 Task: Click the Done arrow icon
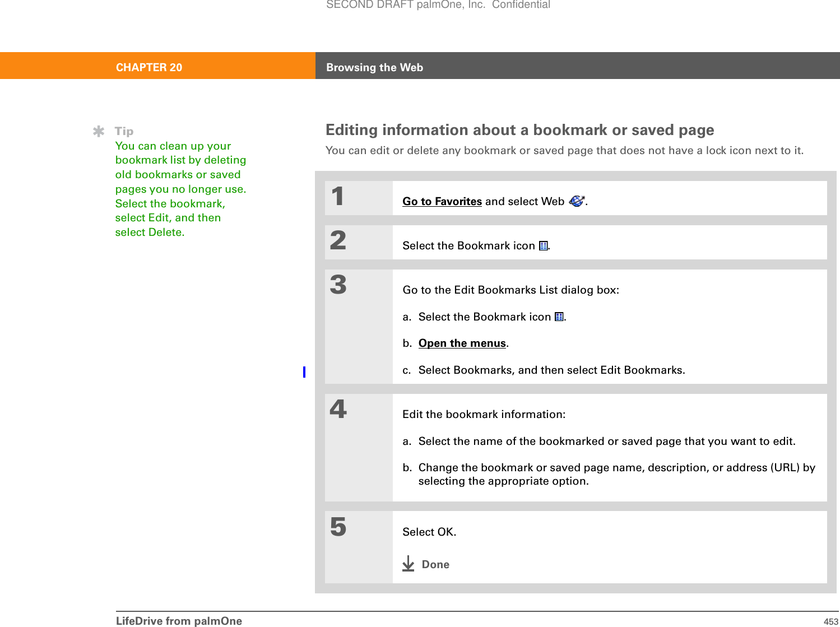coord(409,564)
